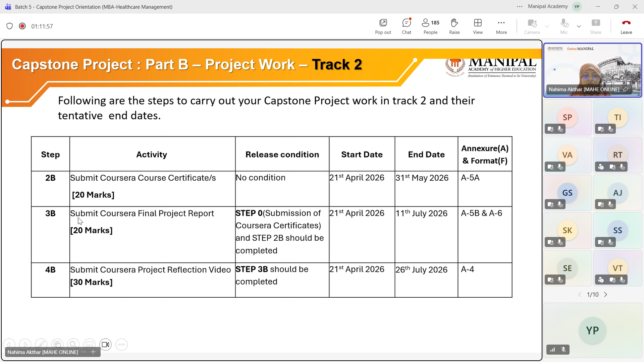Click the 'A-5A' annexure cell

[485, 189]
